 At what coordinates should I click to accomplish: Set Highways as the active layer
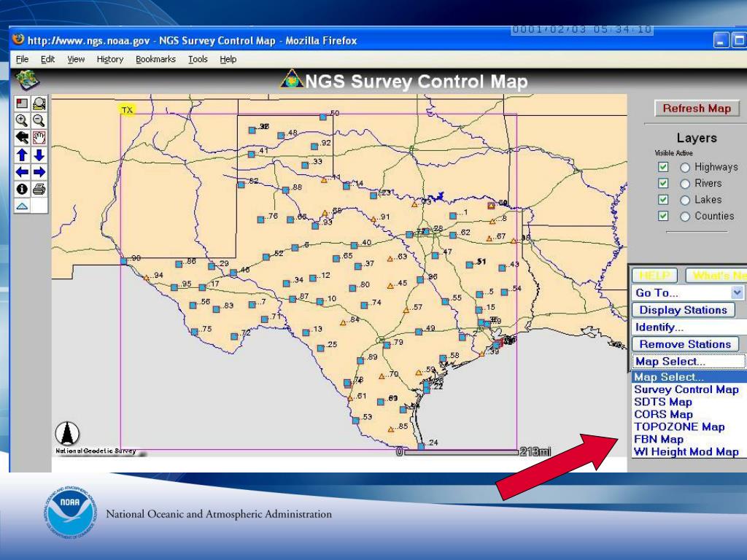685,168
